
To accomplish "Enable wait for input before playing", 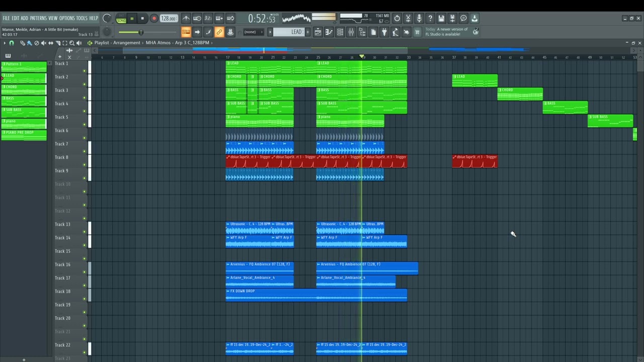I will (x=197, y=19).
